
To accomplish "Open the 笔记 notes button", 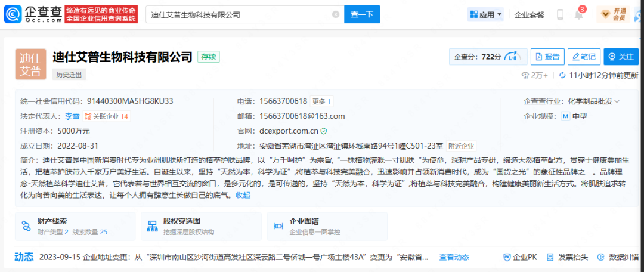I will (584, 57).
